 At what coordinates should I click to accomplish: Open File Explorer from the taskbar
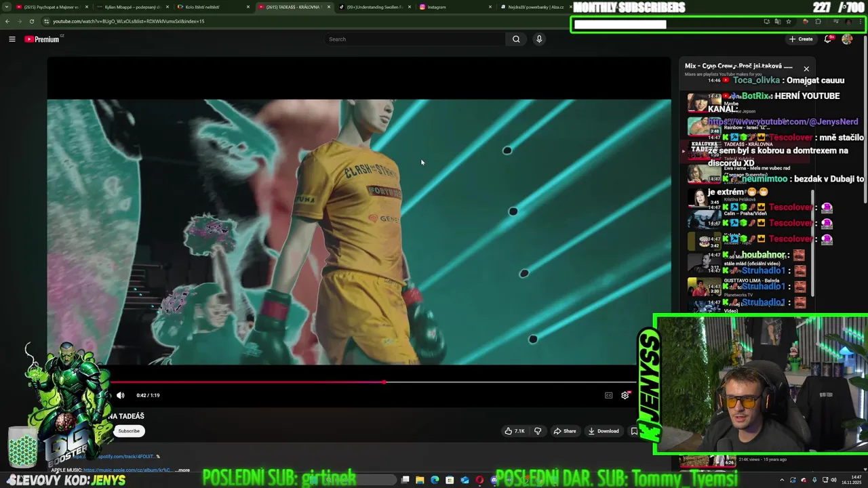[x=420, y=480]
